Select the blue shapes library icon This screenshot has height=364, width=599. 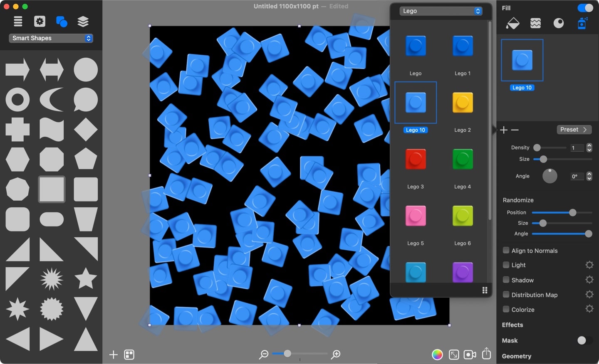61,21
